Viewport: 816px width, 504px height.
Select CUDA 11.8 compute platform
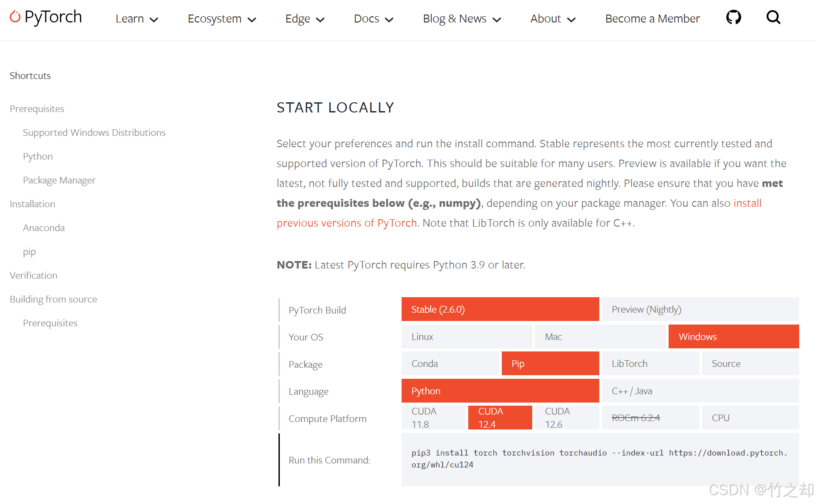[x=433, y=418]
